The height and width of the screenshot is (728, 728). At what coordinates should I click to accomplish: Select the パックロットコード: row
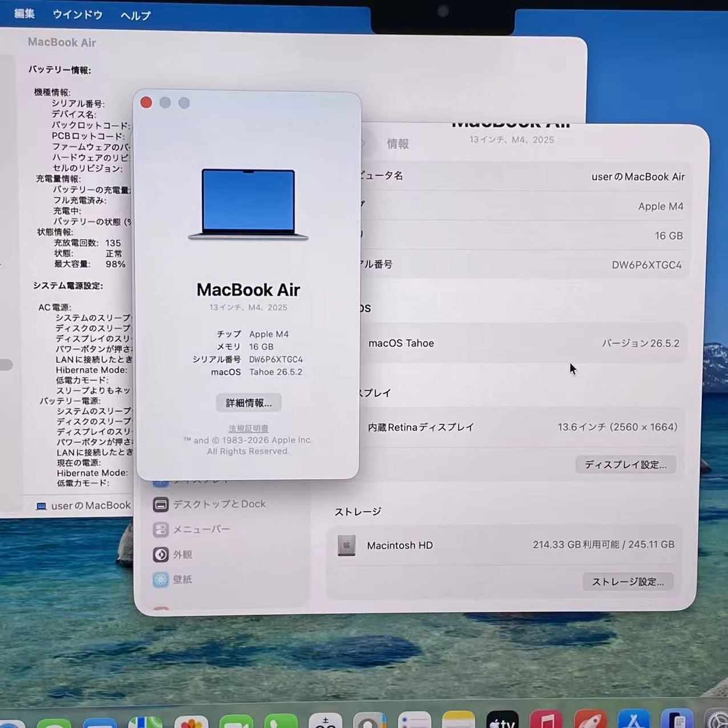coord(91,125)
